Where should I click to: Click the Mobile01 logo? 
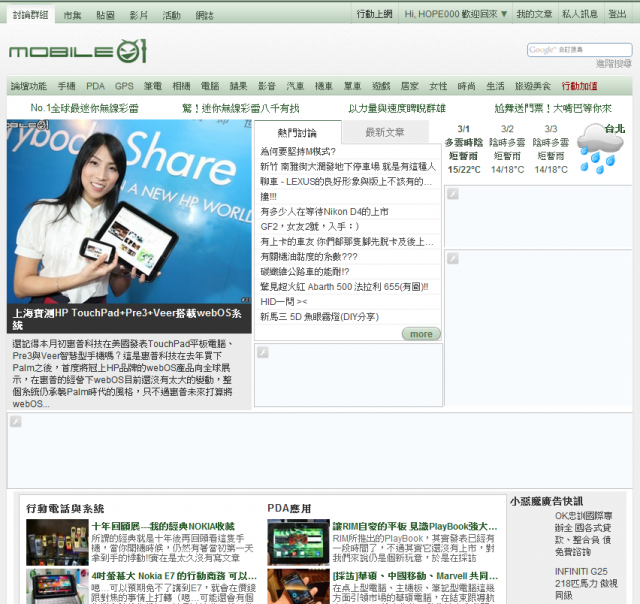coord(78,51)
